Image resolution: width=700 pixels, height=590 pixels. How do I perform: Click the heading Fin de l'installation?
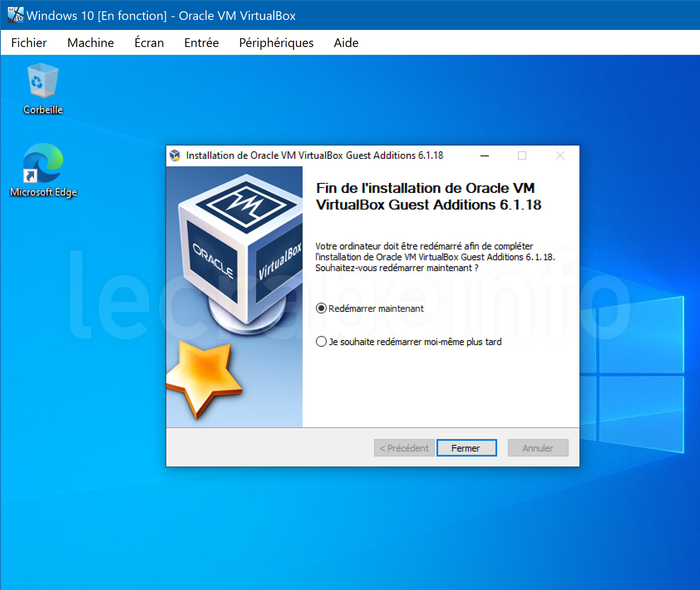pos(429,196)
